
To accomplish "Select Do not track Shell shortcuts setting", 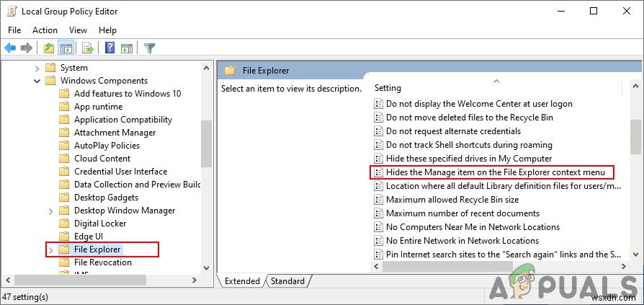I will [469, 145].
